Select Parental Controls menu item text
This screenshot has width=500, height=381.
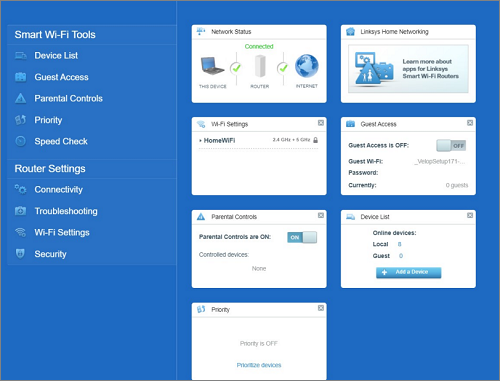pos(69,99)
